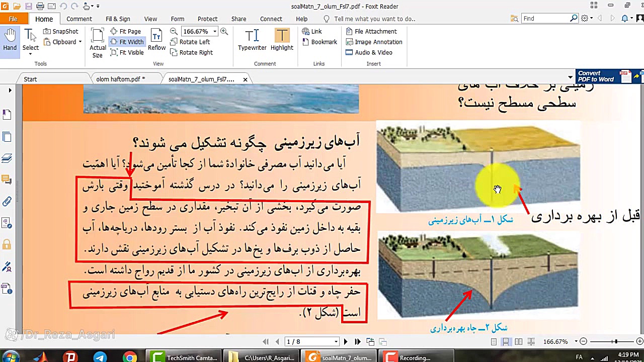Switch to facing pages view in status bar

(x=519, y=341)
